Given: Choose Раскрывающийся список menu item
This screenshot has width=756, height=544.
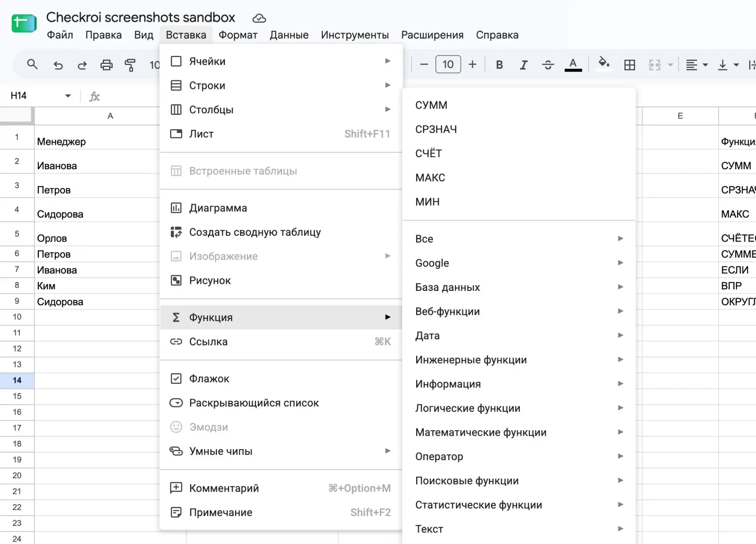Looking at the screenshot, I should click(x=281, y=403).
